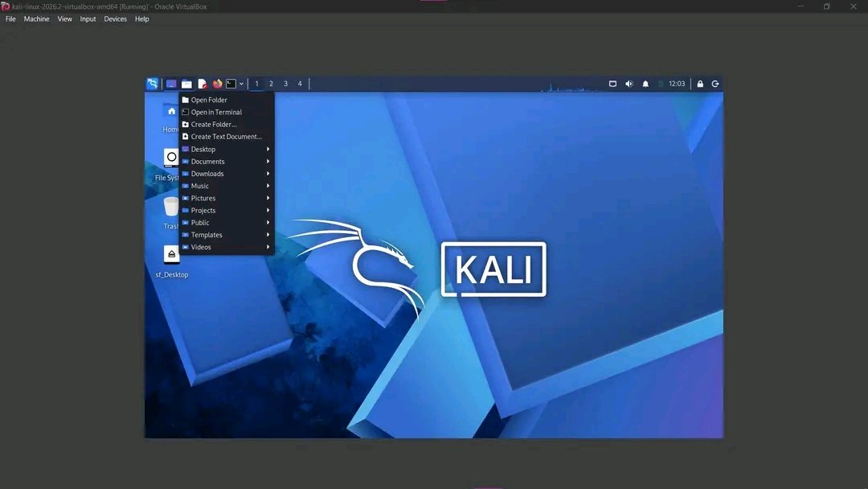
Task: Click the 12:03 panel clock
Action: 677,84
